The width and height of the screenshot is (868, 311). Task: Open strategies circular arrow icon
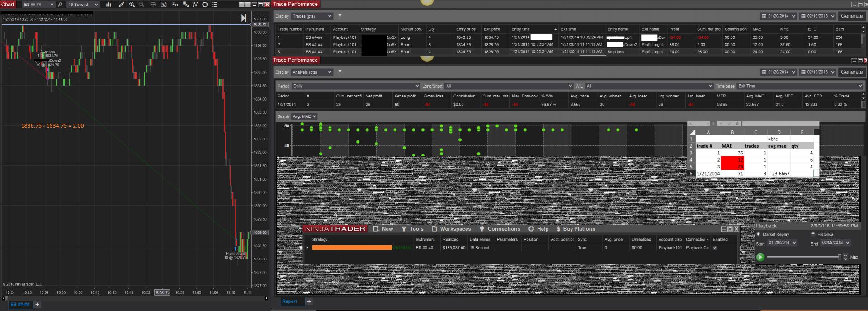click(x=205, y=5)
